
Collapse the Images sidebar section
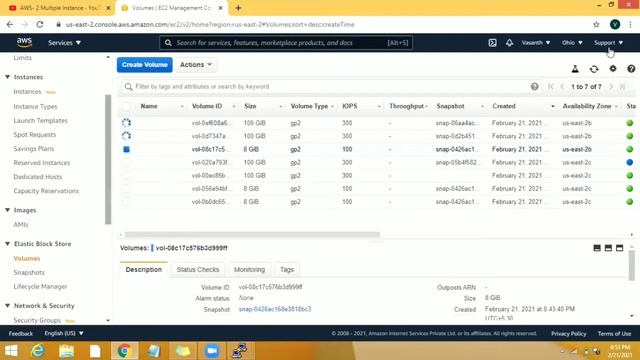7,210
